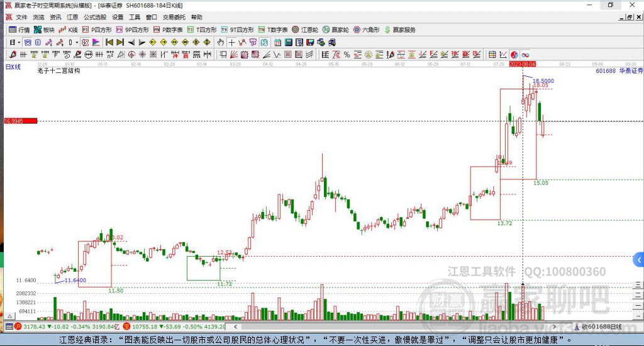Click the 沪 Shanghai index status icon

(18, 326)
